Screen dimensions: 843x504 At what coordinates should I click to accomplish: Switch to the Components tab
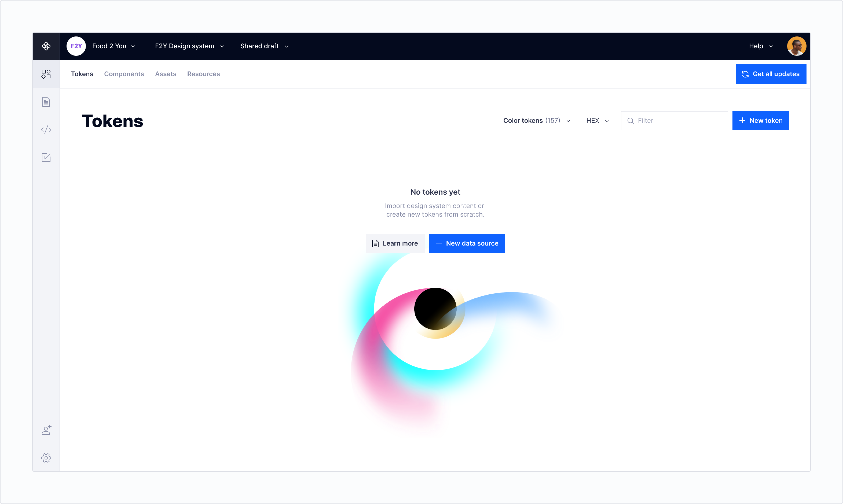coord(124,73)
